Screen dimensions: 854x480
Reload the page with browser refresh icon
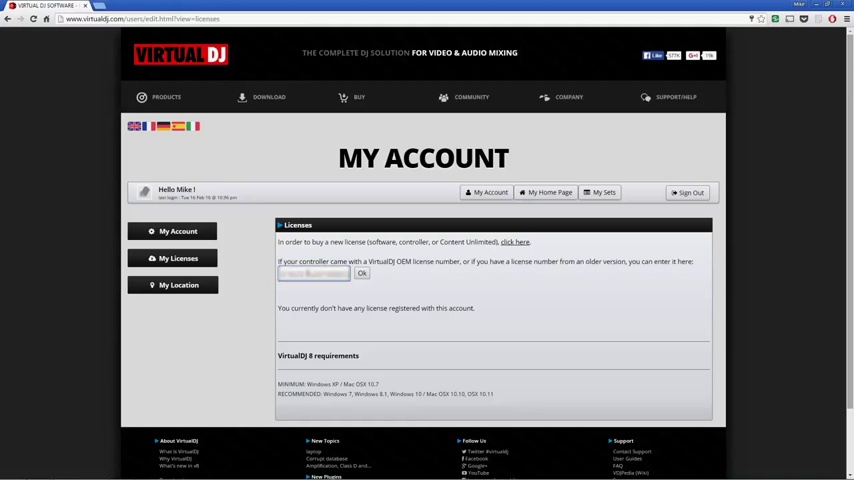pyautogui.click(x=33, y=19)
